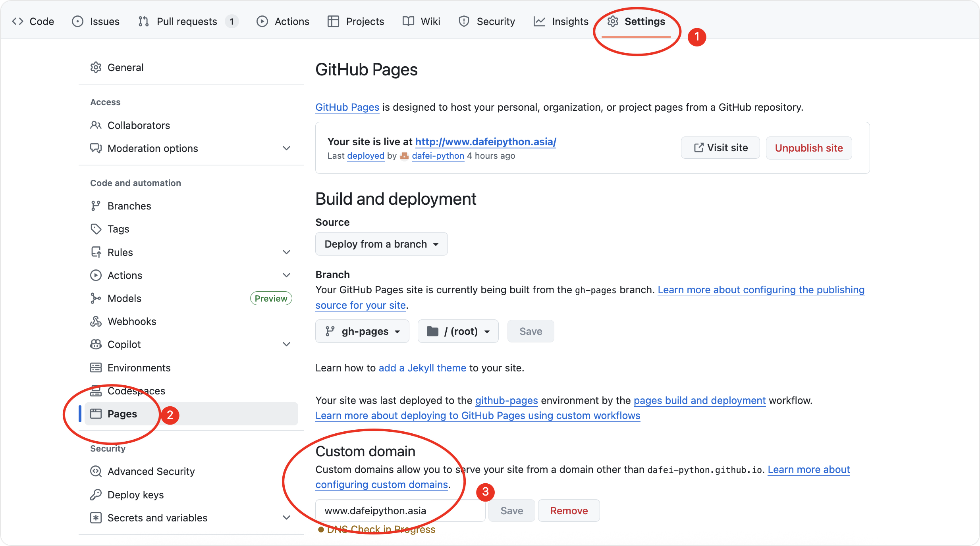The width and height of the screenshot is (980, 546).
Task: Click the Tags tag icon
Action: [x=96, y=229]
